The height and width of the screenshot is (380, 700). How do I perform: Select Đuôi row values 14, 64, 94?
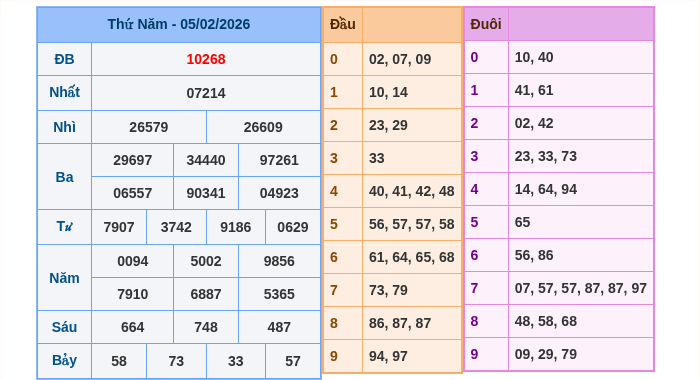[x=546, y=190]
